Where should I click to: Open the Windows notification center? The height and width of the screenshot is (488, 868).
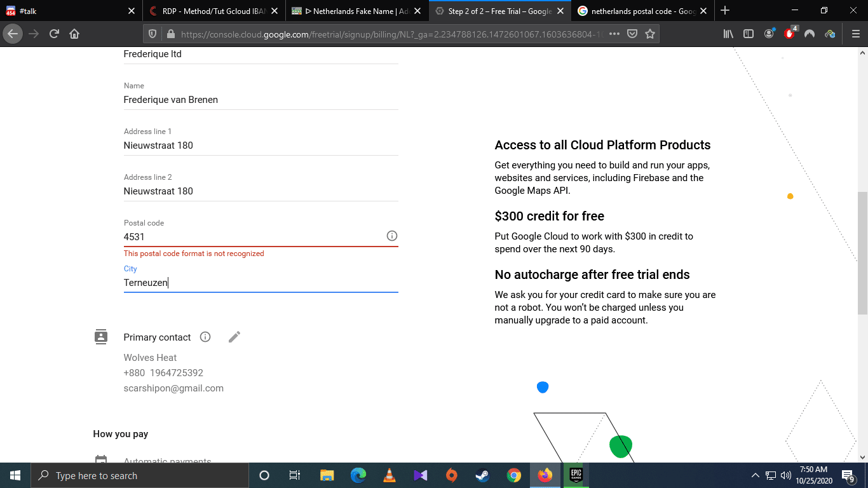pyautogui.click(x=848, y=475)
